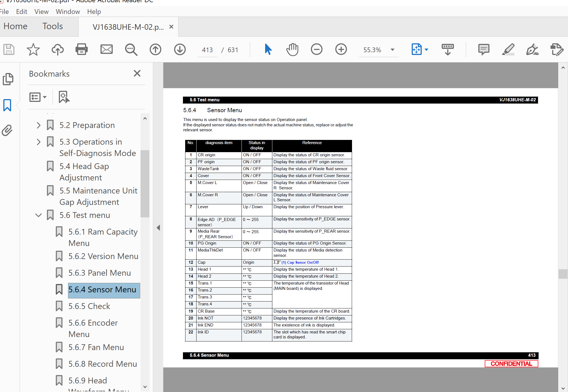This screenshot has width=568, height=392.
Task: Close the Bookmarks panel
Action: tap(137, 73)
